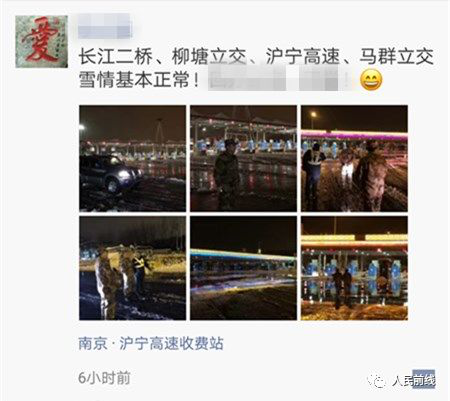View the photo of a soldier standing at the toll gate
Image resolution: width=450 pixels, height=401 pixels.
click(243, 158)
